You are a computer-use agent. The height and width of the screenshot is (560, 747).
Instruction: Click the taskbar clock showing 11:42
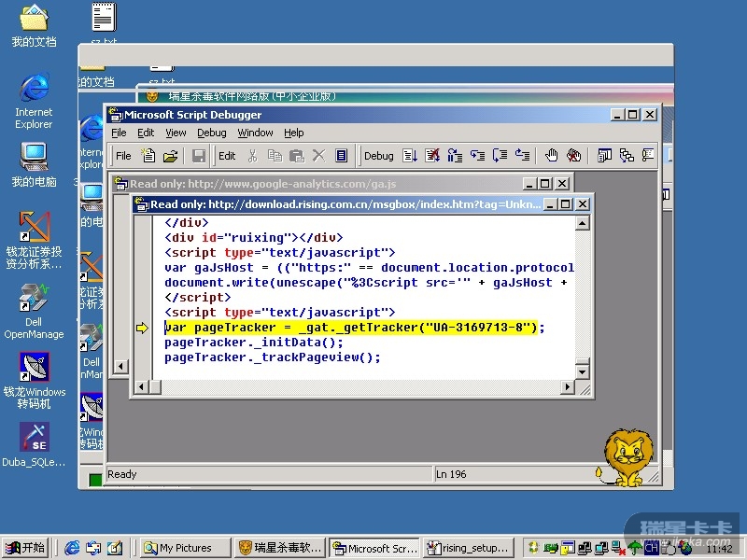click(x=719, y=549)
